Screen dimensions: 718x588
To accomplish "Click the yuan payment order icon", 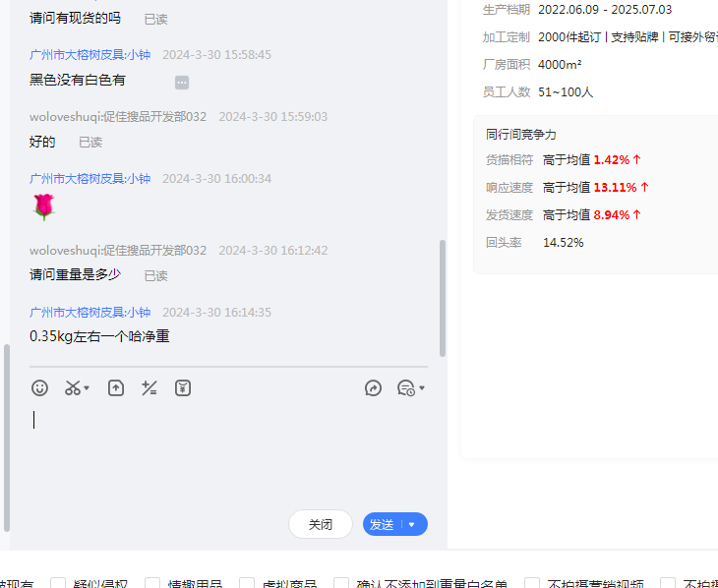I will click(x=183, y=388).
